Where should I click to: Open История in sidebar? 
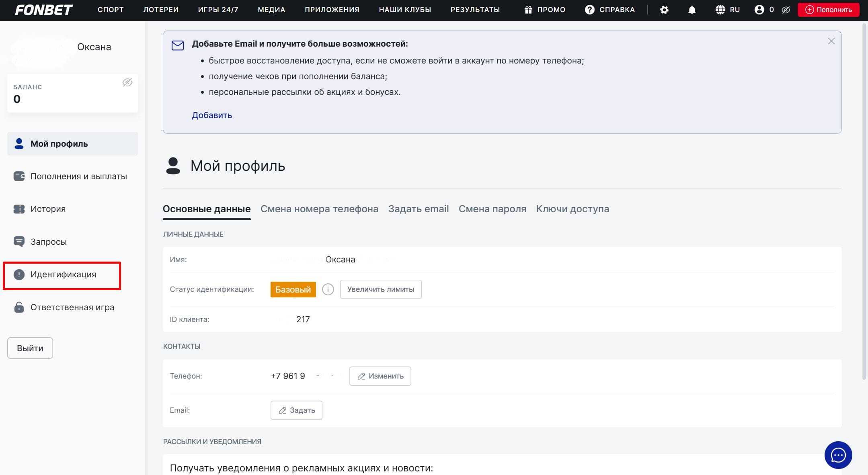(73, 209)
